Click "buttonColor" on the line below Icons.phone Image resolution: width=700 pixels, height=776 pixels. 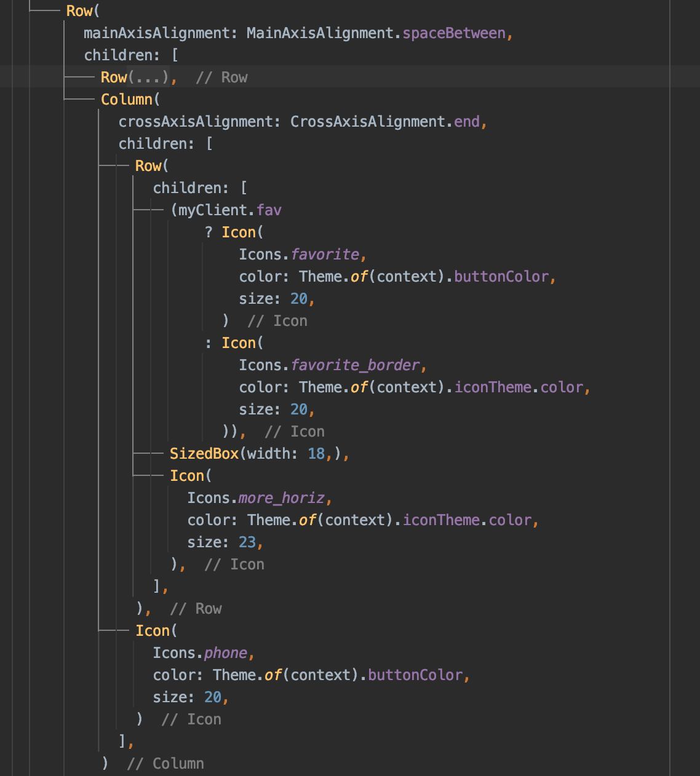[x=415, y=675]
